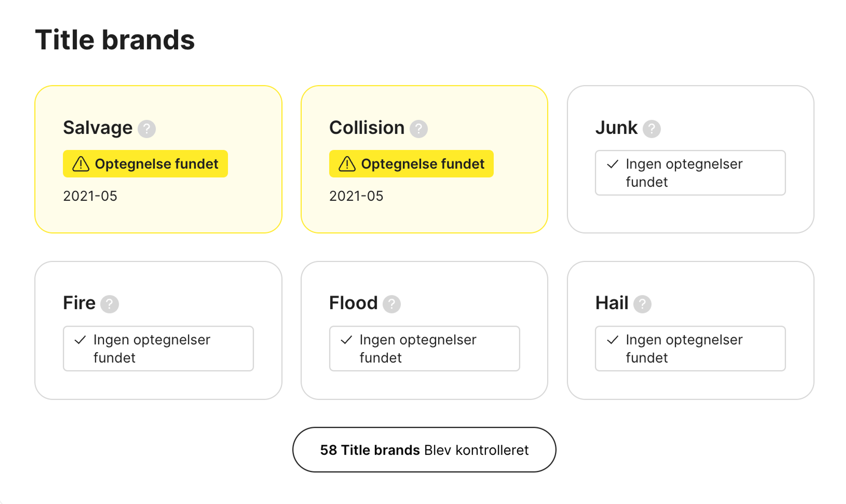Click the Salvage 2021-05 date text
This screenshot has height=504, width=846.
[90, 196]
